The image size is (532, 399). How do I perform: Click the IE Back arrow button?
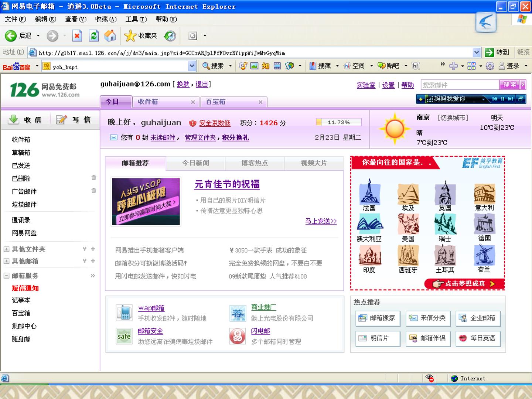(11, 36)
